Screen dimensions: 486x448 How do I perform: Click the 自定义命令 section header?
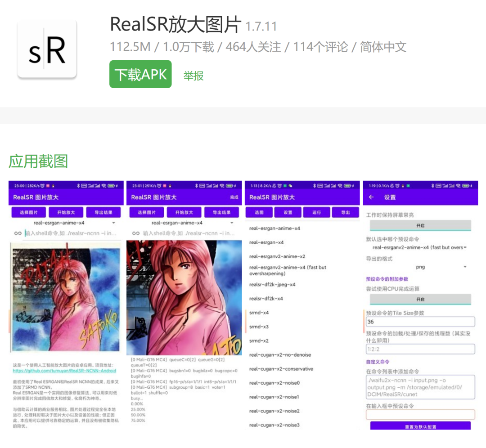(378, 362)
